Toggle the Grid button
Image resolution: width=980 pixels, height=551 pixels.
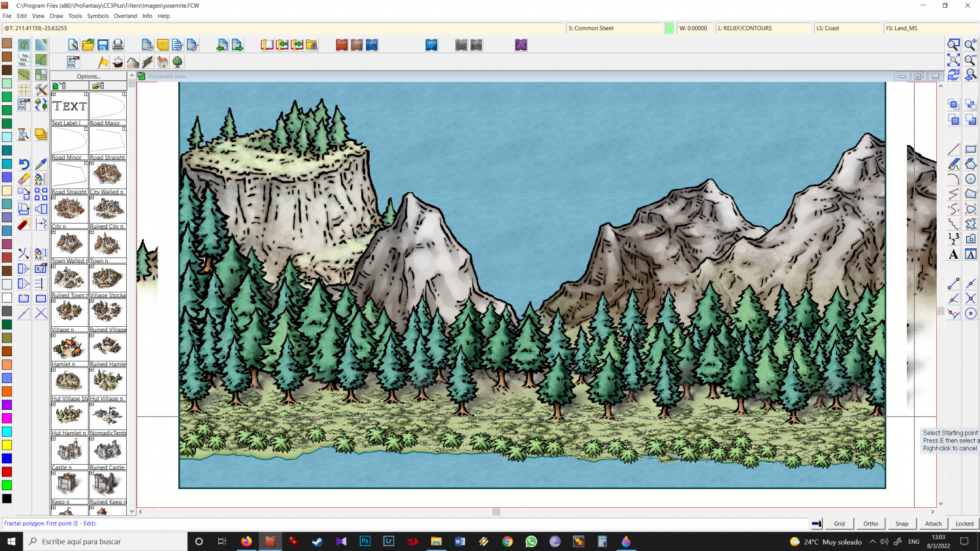[840, 524]
